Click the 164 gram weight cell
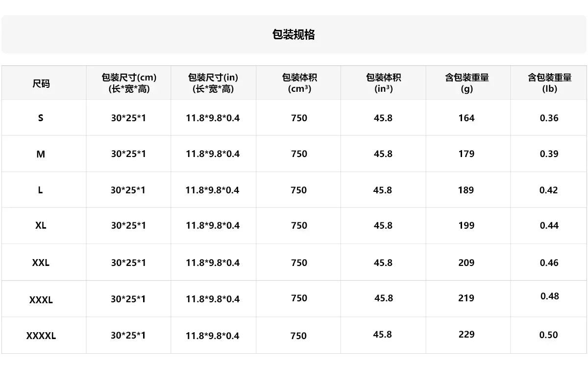Viewport: 588px width, 368px height. pos(466,118)
